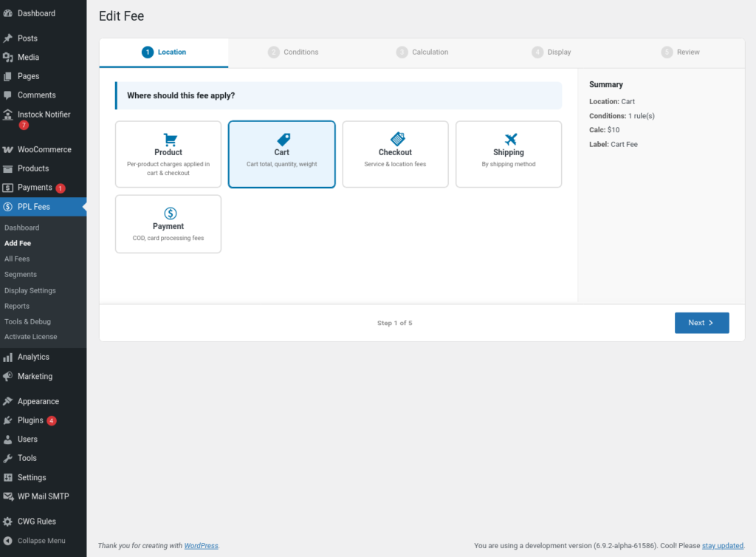Click the 'Edit Fee' page title

122,16
